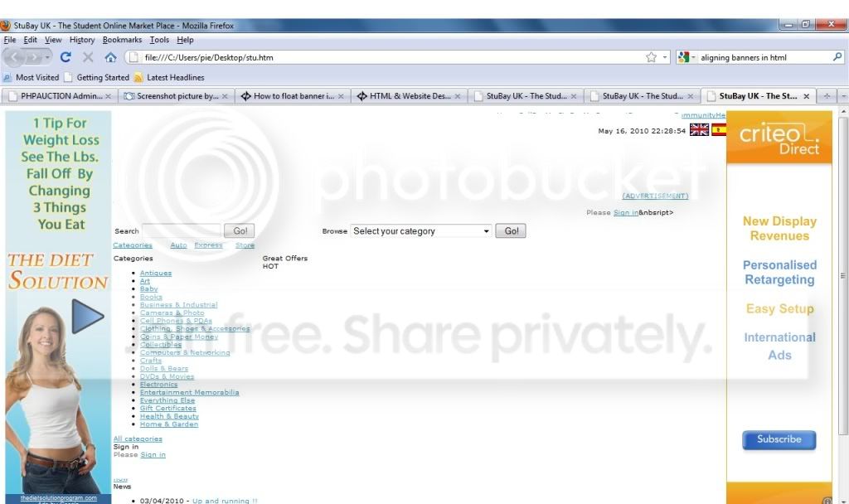Open the Antiques category
The height and width of the screenshot is (504, 849).
155,273
